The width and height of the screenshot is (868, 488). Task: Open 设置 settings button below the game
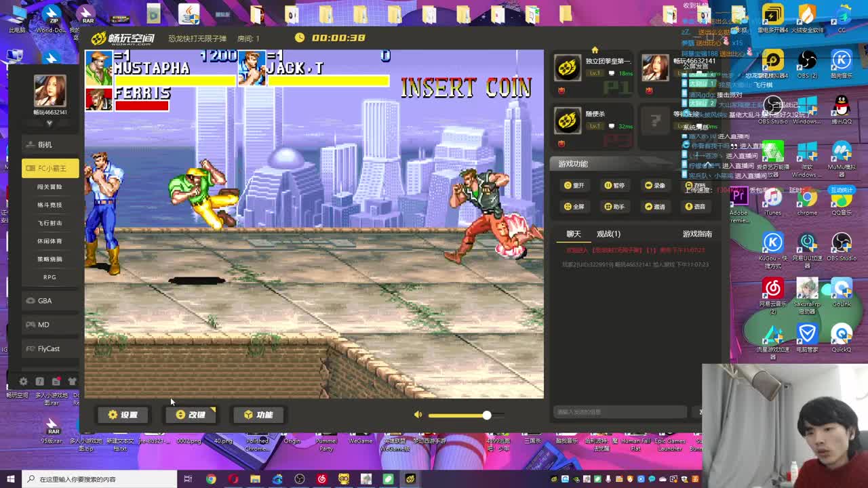pos(123,415)
